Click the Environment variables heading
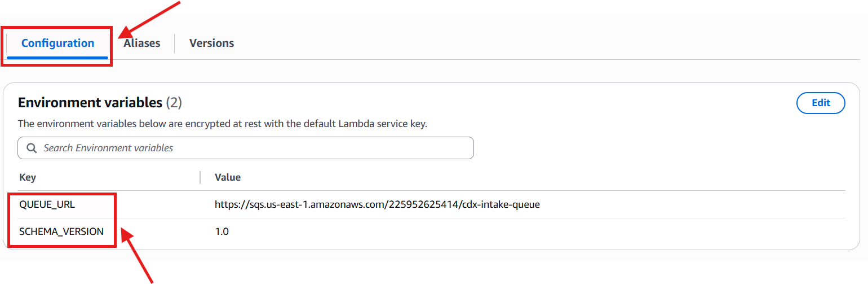868x284 pixels. (90, 103)
